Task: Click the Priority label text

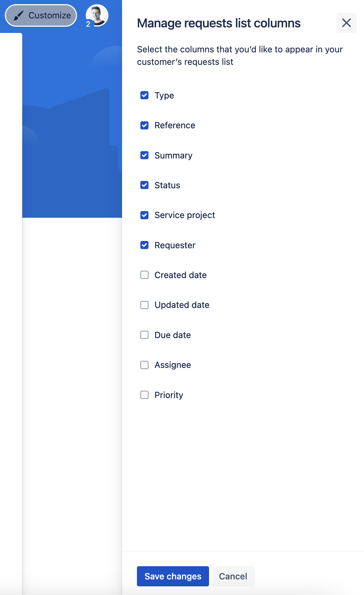Action: (x=169, y=395)
